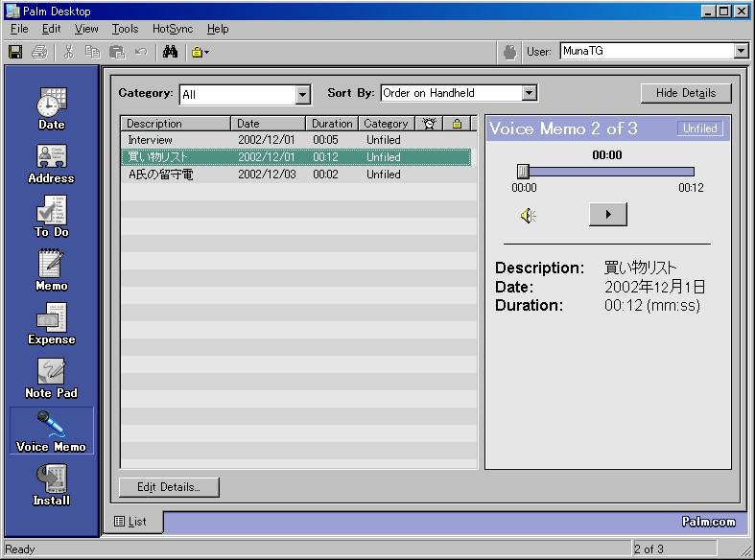Open the To Do module
The image size is (755, 560).
[x=52, y=217]
